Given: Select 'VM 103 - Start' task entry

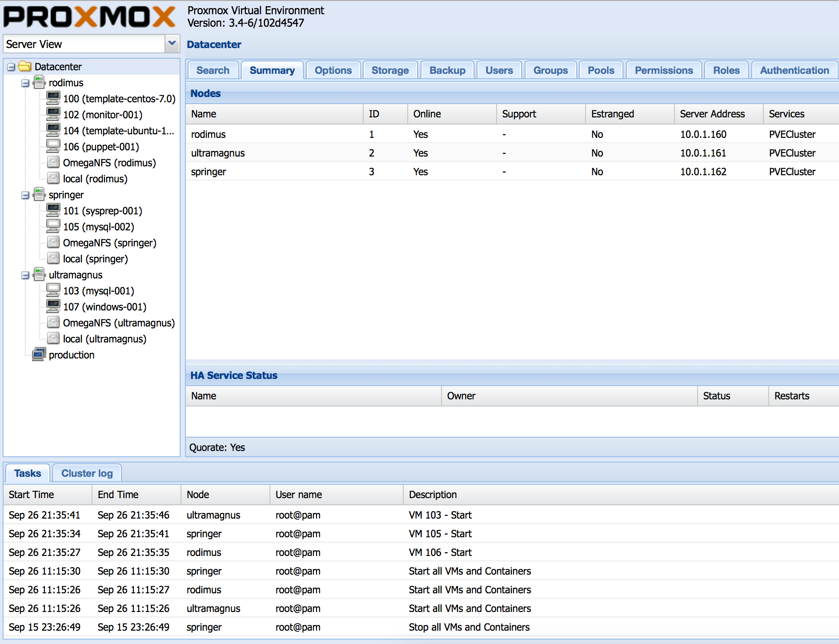Looking at the screenshot, I should [x=421, y=515].
